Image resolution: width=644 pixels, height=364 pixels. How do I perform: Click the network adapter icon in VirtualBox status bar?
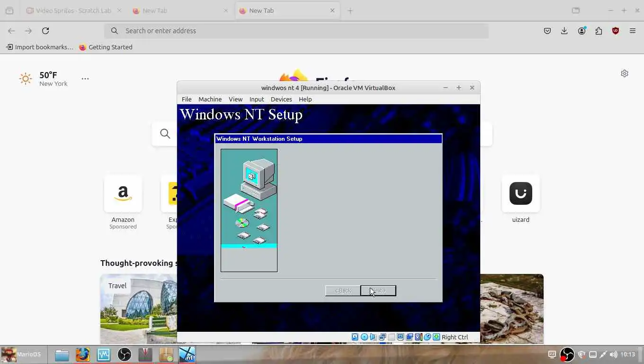point(382,337)
